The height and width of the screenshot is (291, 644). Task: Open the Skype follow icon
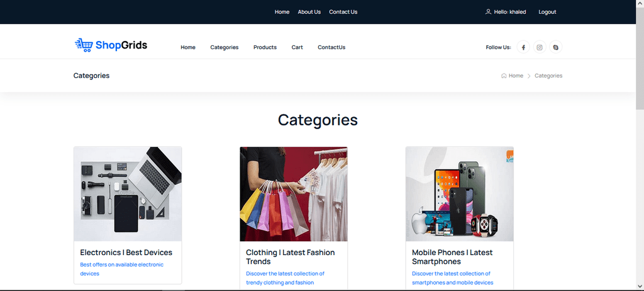556,47
